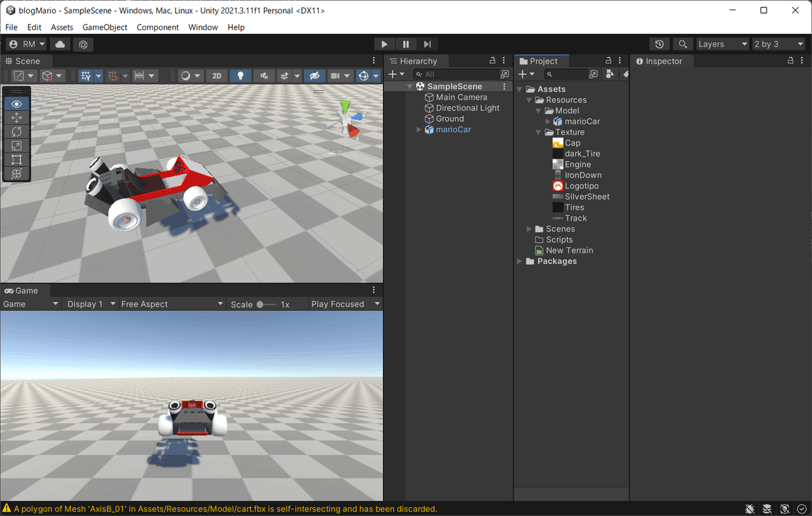
Task: Toggle Scene audio mute button
Action: coord(264,76)
